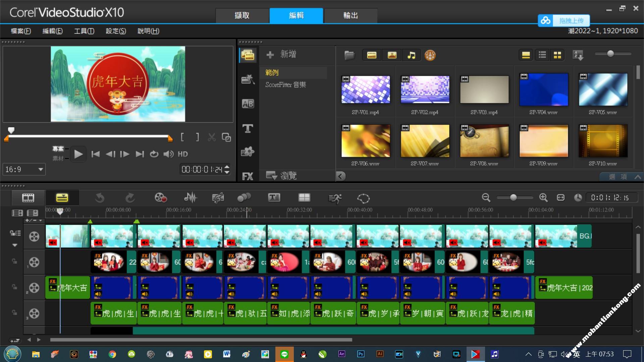Open the Graphic library icon
Image resolution: width=644 pixels, height=362 pixels.
248,152
